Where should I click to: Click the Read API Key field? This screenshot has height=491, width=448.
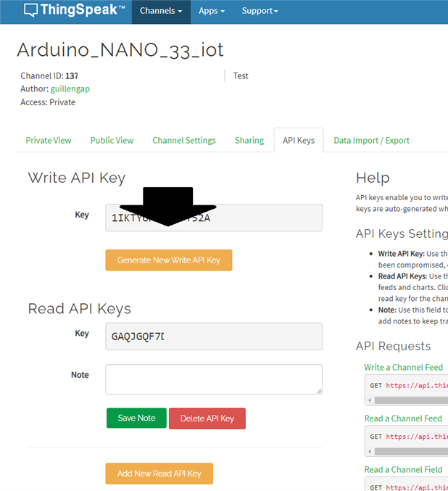(x=214, y=337)
